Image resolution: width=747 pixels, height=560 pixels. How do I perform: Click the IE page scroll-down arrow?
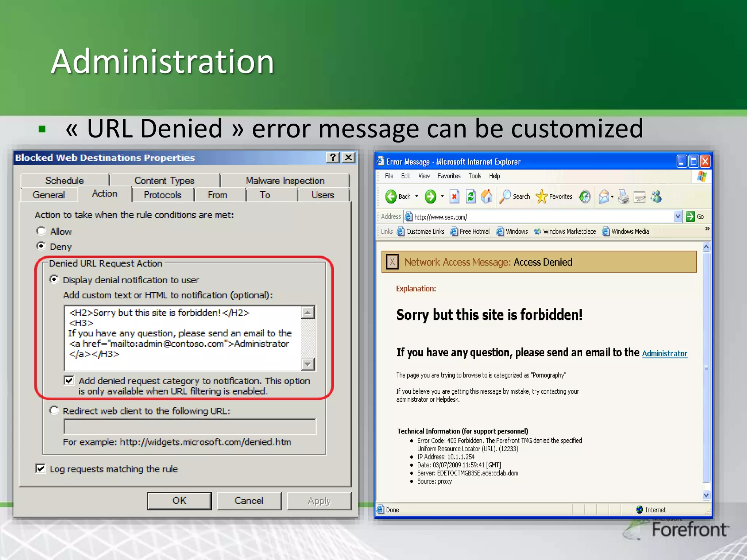(707, 495)
